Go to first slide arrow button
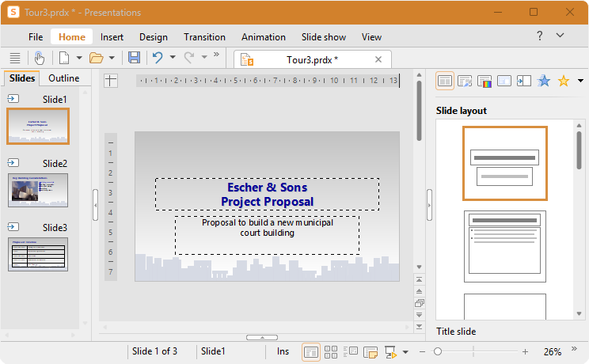 coord(420,279)
